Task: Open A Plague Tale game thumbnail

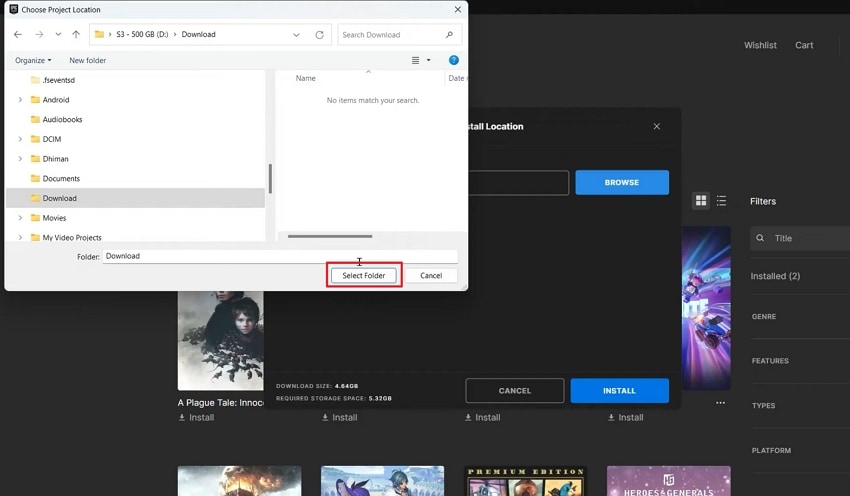Action: click(x=221, y=340)
